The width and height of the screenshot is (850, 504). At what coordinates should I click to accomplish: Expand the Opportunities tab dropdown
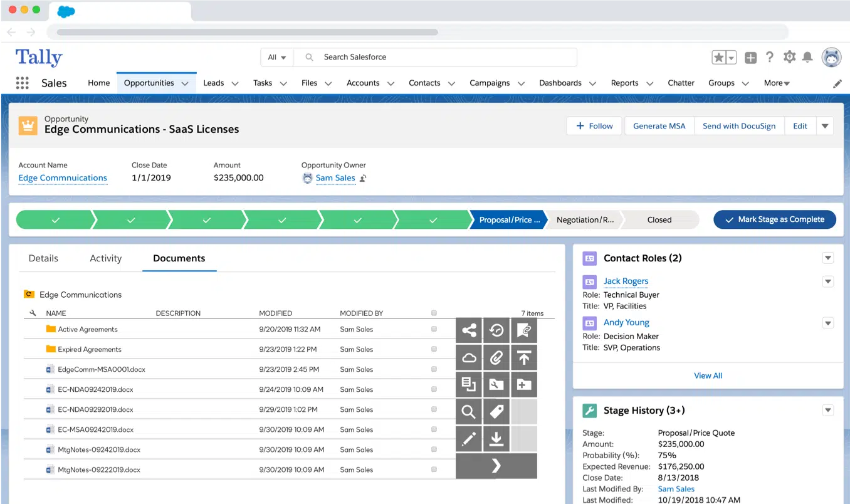tap(185, 82)
